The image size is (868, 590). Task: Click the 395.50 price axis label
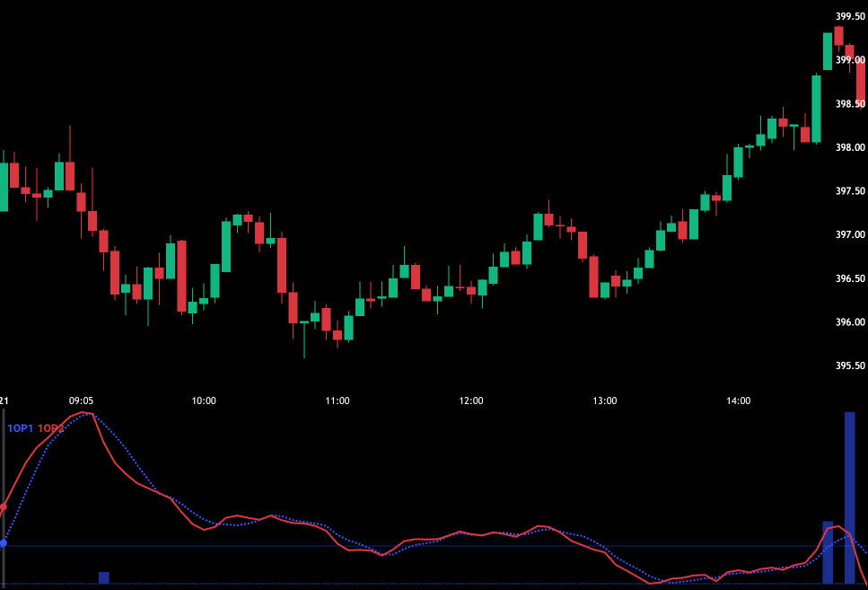[x=849, y=366]
